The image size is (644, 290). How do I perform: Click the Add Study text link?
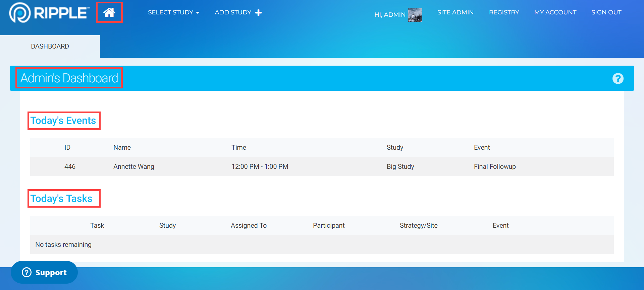click(x=233, y=12)
